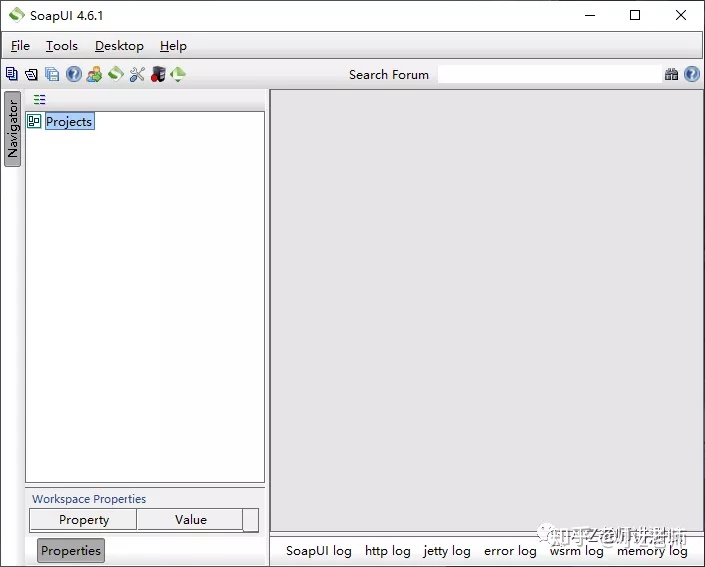Click the New Project toolbar icon
This screenshot has width=705, height=567.
point(12,74)
